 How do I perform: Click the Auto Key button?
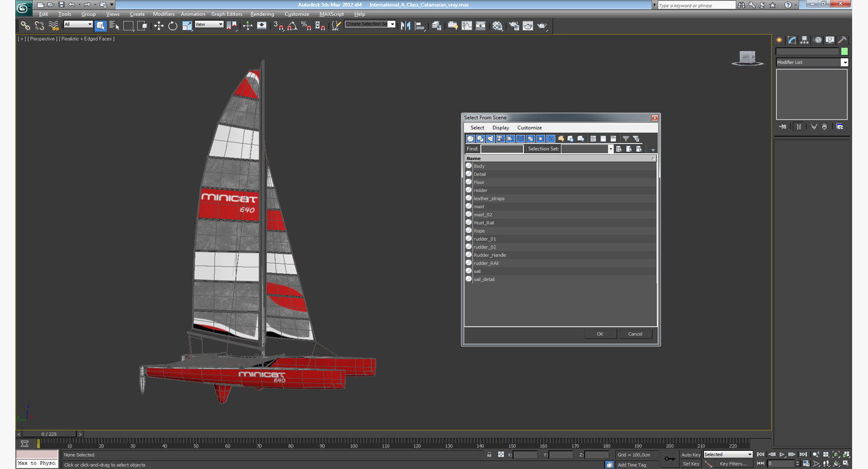[690, 455]
